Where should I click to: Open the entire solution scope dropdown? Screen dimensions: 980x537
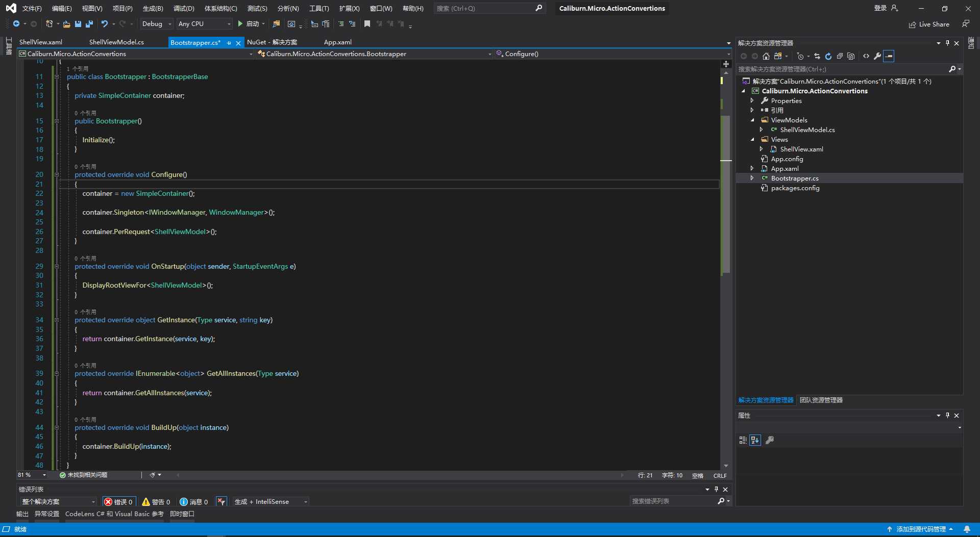58,502
